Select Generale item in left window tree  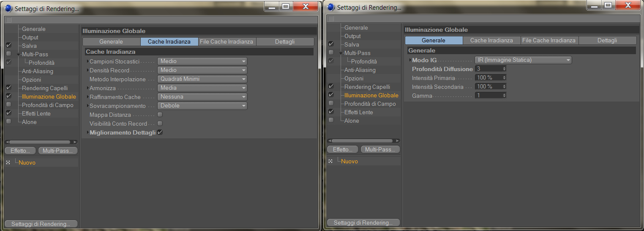(x=34, y=29)
